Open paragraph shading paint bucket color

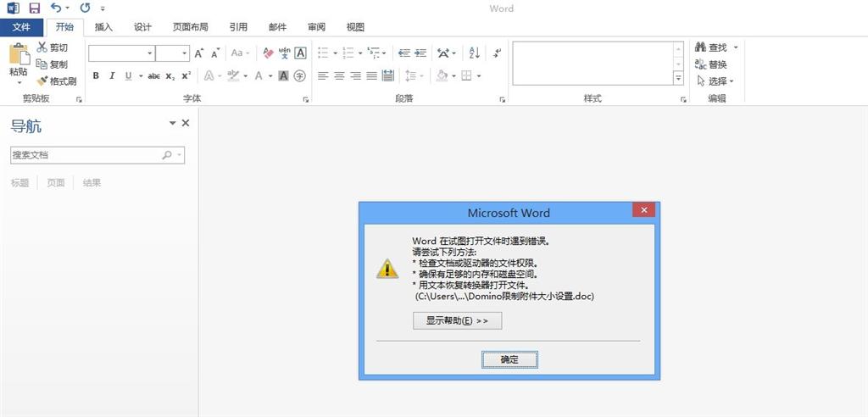pyautogui.click(x=442, y=76)
